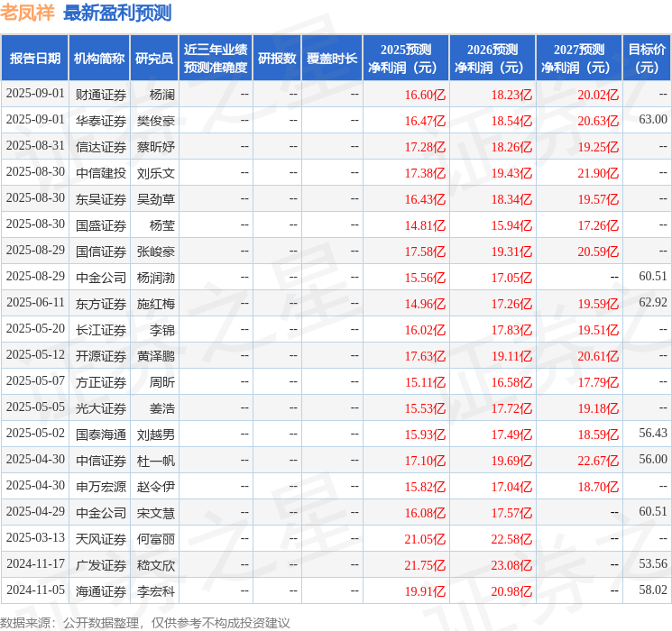This screenshot has width=672, height=631.
Task: Click the 2026预测净利润 column header
Action: pyautogui.click(x=492, y=59)
